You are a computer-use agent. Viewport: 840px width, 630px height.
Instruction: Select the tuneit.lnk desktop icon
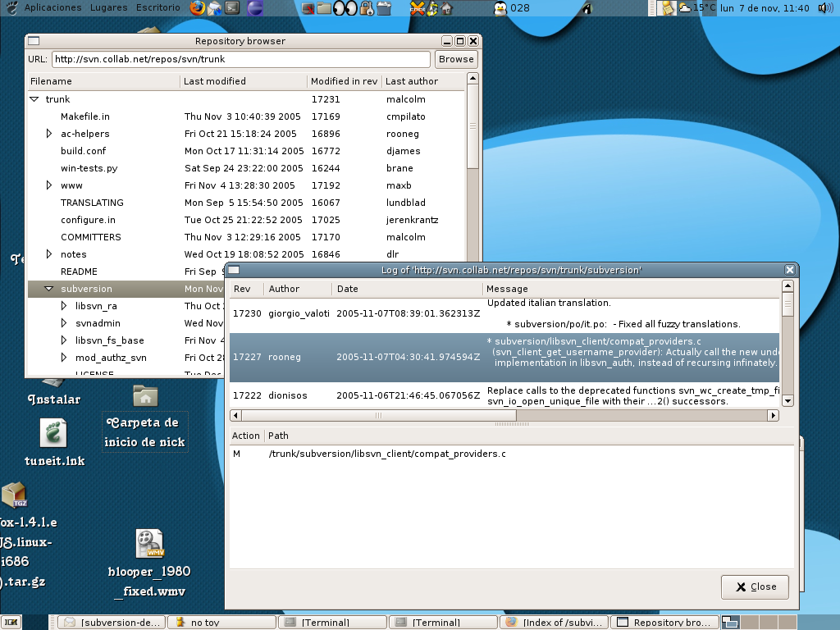pyautogui.click(x=54, y=442)
